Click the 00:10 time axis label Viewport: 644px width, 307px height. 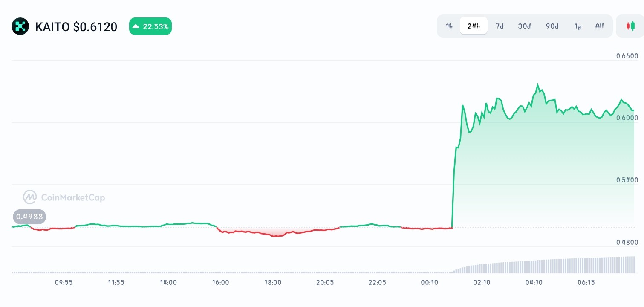coord(430,282)
